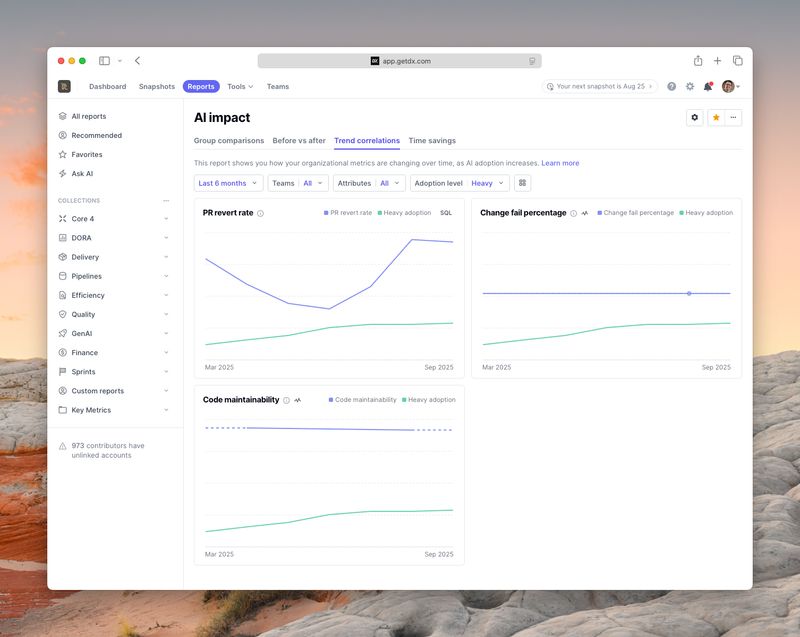Click info icon next to PR revert rate
This screenshot has height=637, width=800.
coord(261,213)
